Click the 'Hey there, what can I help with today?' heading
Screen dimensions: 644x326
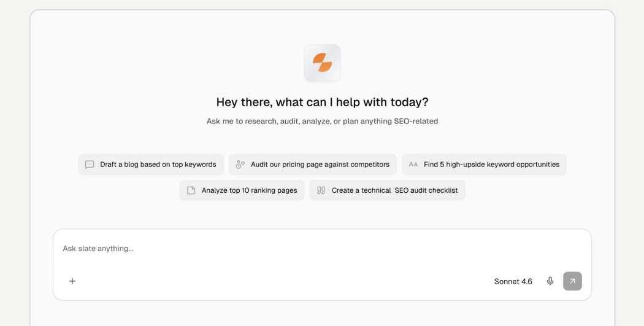(323, 102)
